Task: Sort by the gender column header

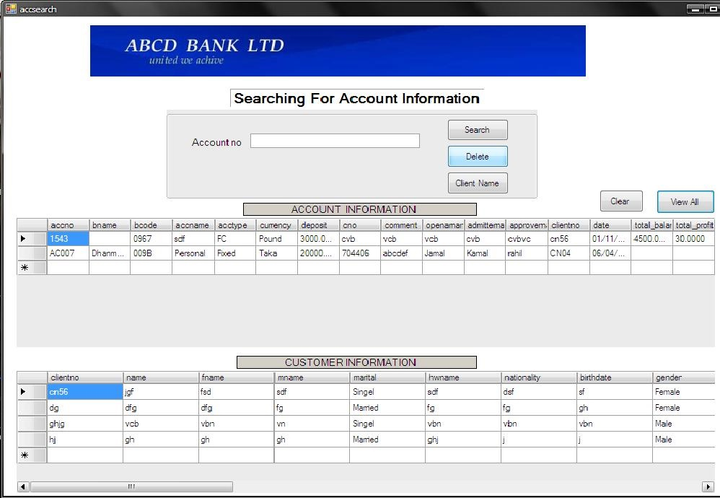Action: pyautogui.click(x=684, y=377)
